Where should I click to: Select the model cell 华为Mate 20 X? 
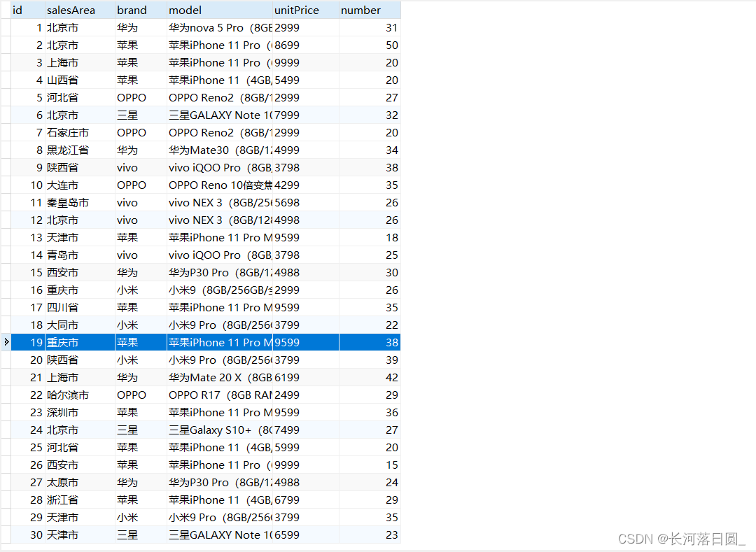pyautogui.click(x=219, y=378)
